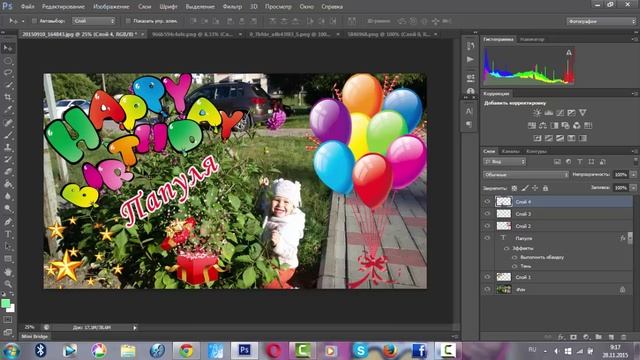Viewport: 640px width, 360px height.
Task: Select the Zoom tool in toolbox
Action: [x=8, y=284]
